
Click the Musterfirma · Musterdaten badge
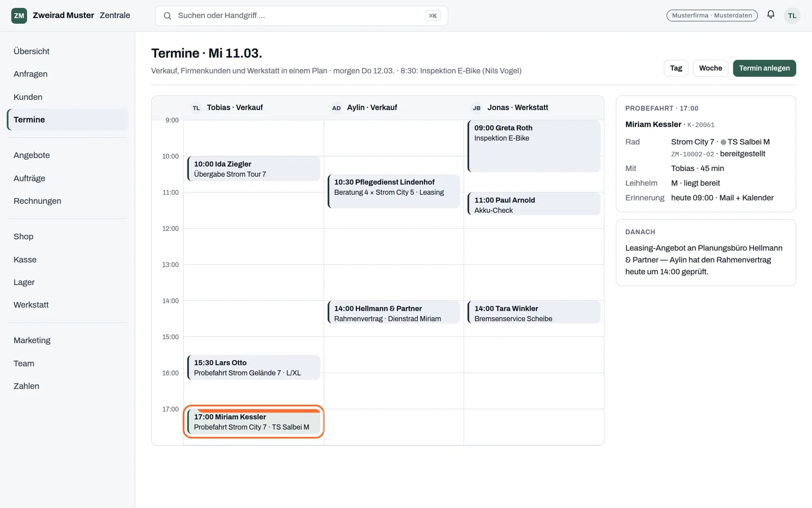click(x=712, y=15)
